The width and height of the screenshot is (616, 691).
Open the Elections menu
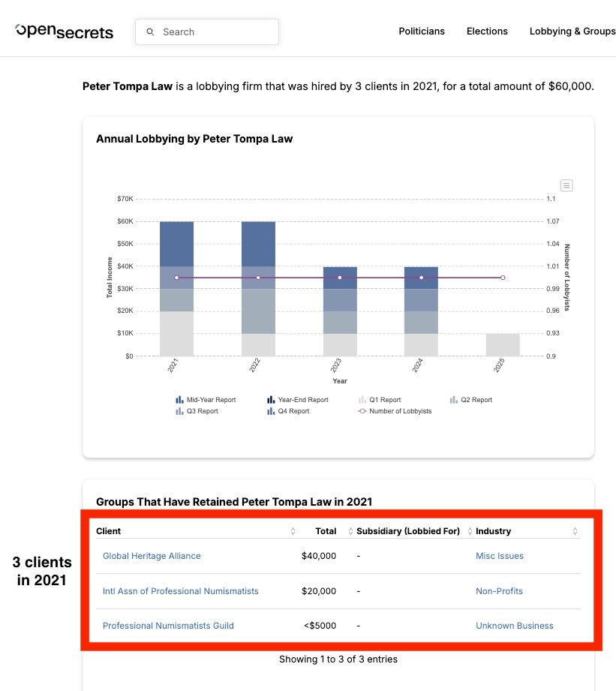point(487,32)
